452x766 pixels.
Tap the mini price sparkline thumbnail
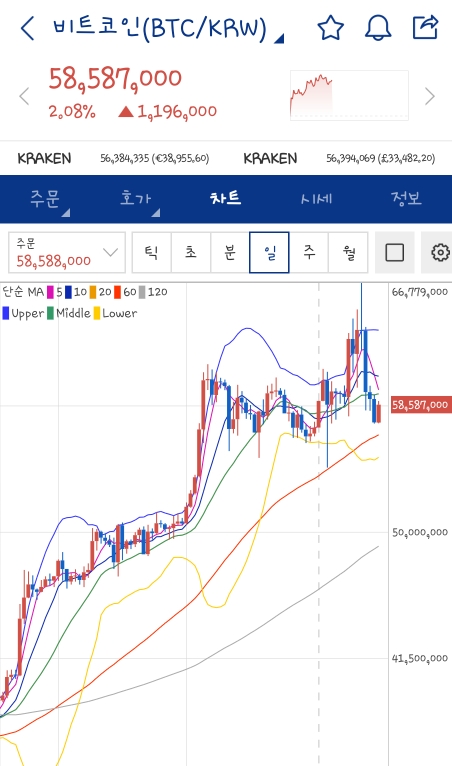[x=349, y=95]
